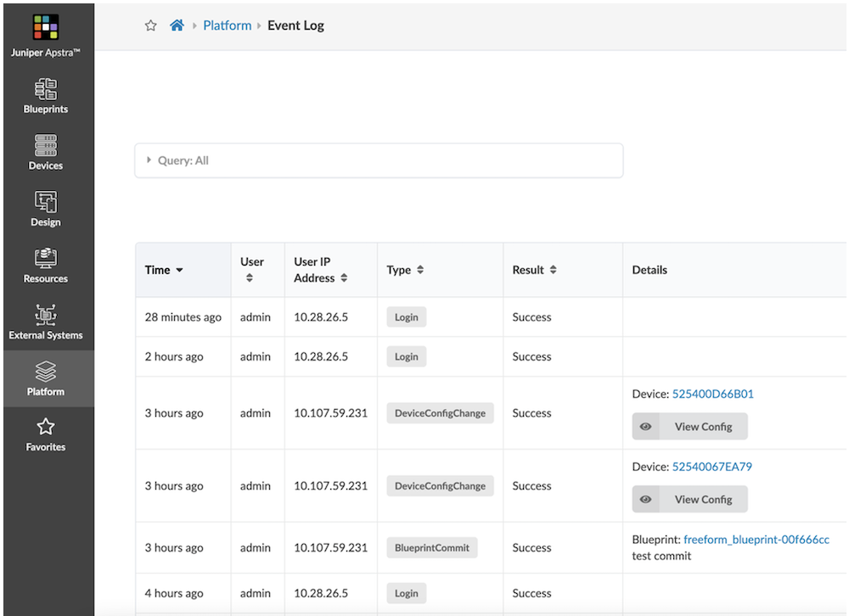The width and height of the screenshot is (849, 616).
Task: Open Favorites from the sidebar
Action: pyautogui.click(x=45, y=434)
